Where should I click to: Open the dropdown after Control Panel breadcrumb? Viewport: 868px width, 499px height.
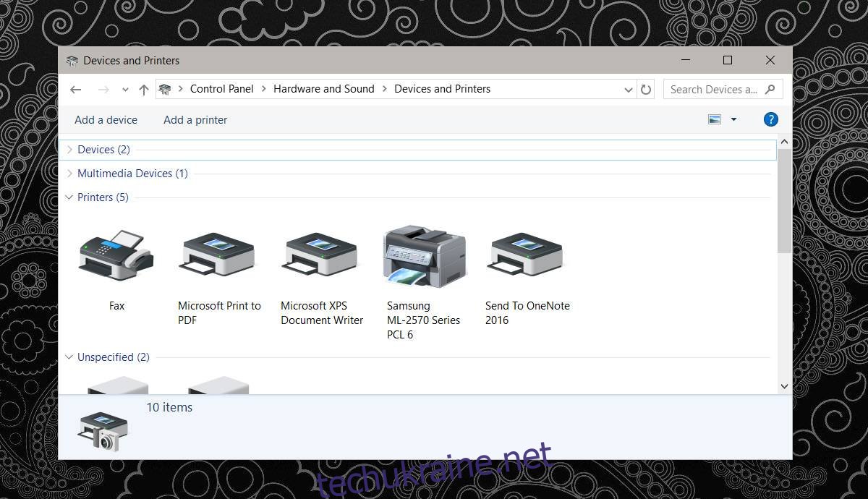[264, 89]
